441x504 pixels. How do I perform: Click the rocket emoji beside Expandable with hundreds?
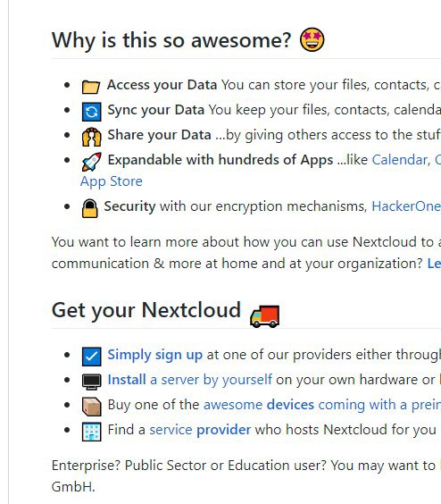coord(92,162)
